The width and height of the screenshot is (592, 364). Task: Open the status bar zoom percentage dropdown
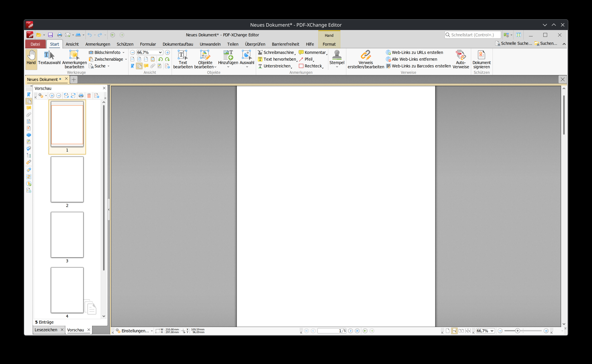pos(492,331)
